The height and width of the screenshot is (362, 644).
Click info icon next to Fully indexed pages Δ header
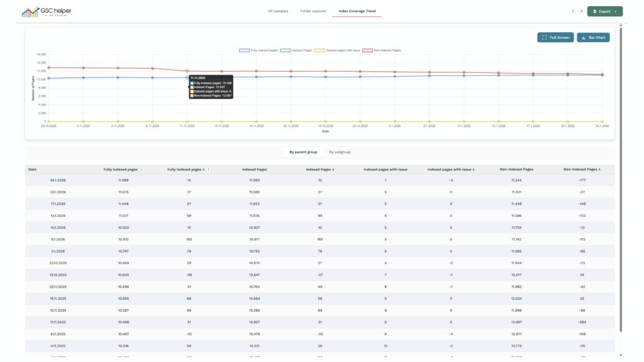coord(208,169)
